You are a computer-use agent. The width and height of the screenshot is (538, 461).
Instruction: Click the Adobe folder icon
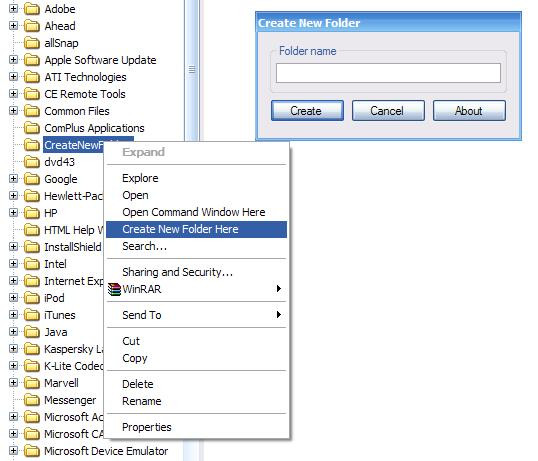coord(32,9)
